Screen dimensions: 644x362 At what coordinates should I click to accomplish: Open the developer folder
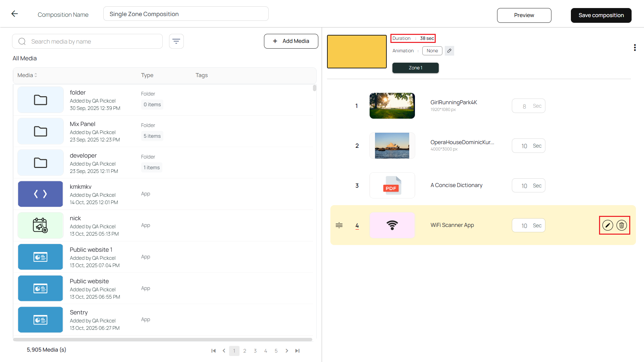tap(83, 156)
